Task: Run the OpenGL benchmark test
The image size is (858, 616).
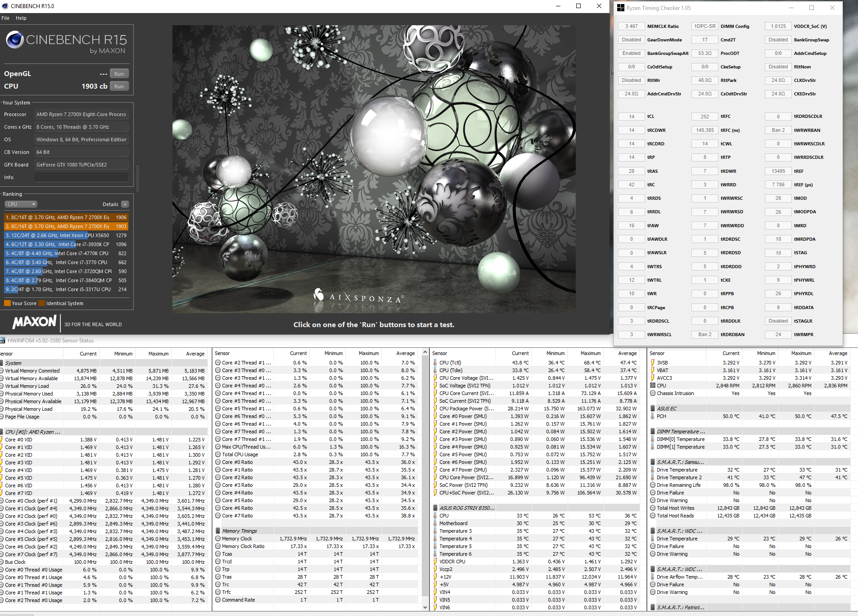Action: (119, 74)
